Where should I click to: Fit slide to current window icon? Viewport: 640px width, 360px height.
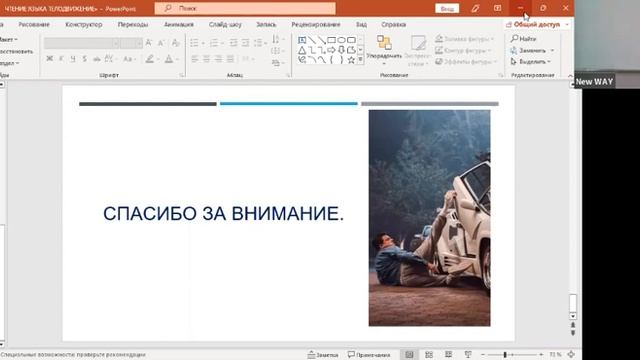coord(571,355)
